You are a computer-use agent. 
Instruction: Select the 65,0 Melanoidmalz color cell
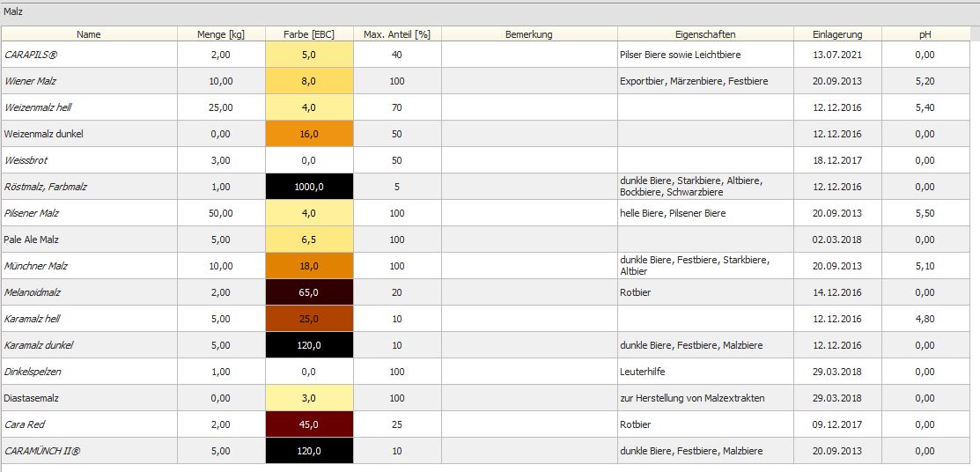[309, 292]
